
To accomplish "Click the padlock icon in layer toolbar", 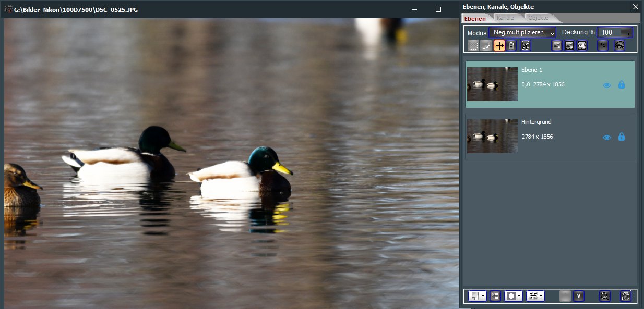I will coord(511,45).
